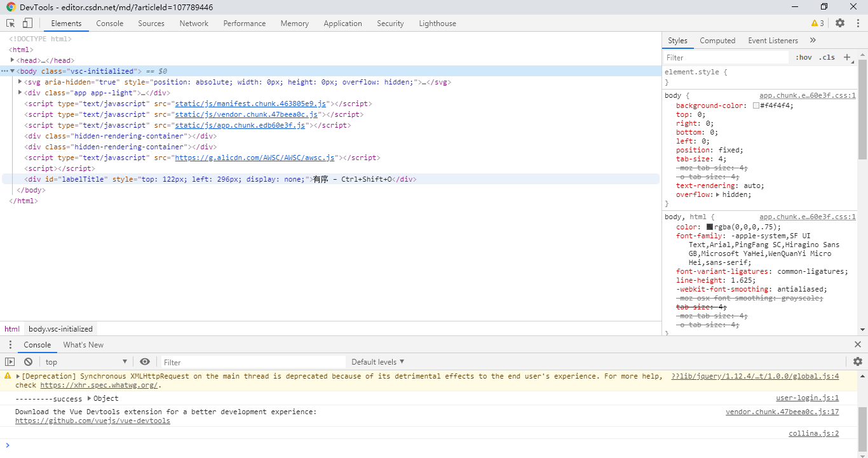Switch to the Console tab

(x=110, y=23)
